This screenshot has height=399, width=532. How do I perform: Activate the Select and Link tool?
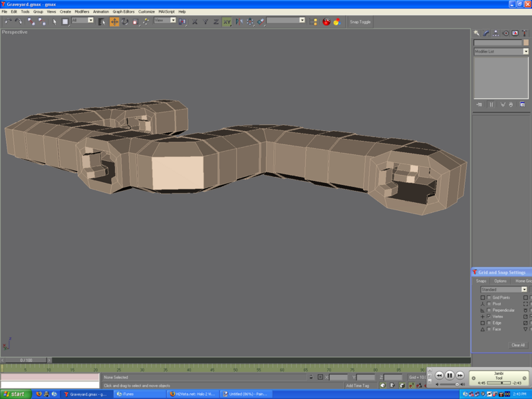[x=31, y=22]
